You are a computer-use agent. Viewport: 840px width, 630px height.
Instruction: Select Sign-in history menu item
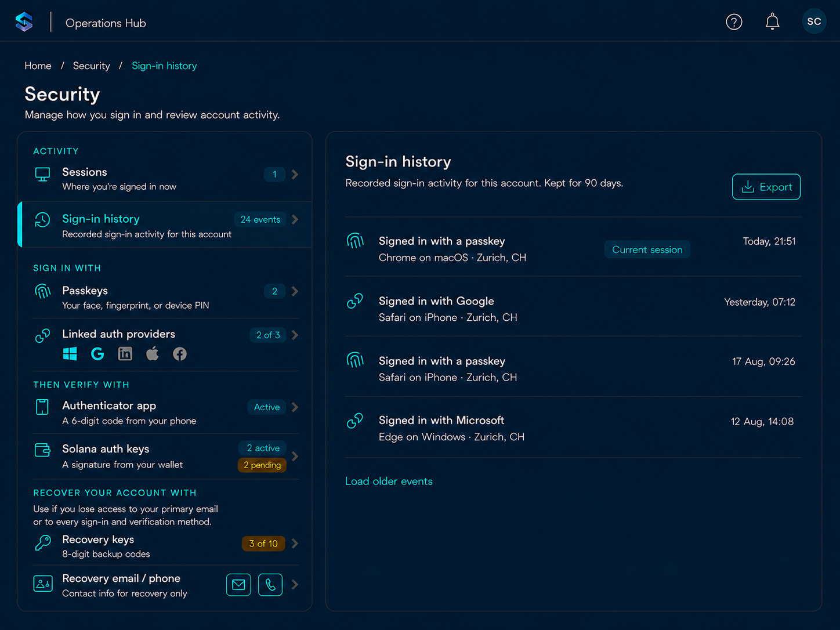[x=165, y=225]
